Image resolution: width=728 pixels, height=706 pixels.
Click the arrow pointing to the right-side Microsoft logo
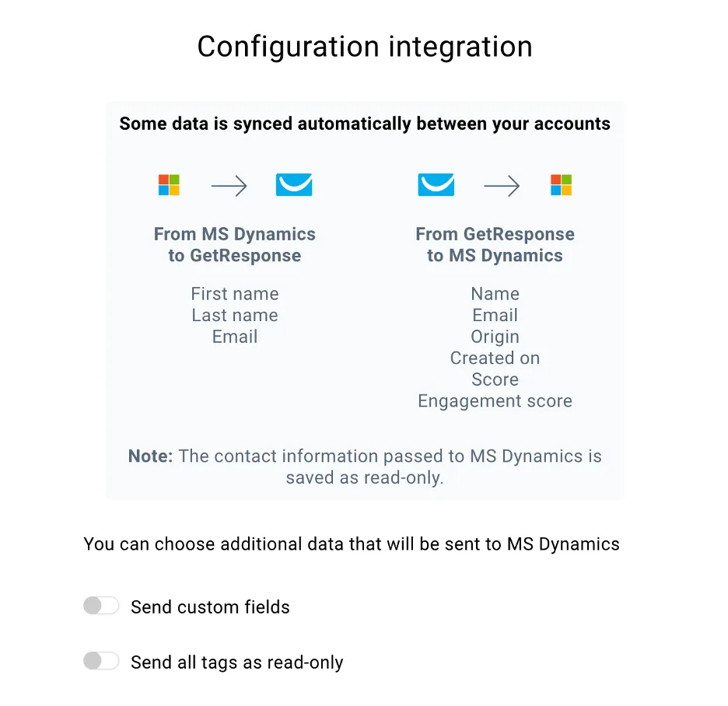(502, 186)
